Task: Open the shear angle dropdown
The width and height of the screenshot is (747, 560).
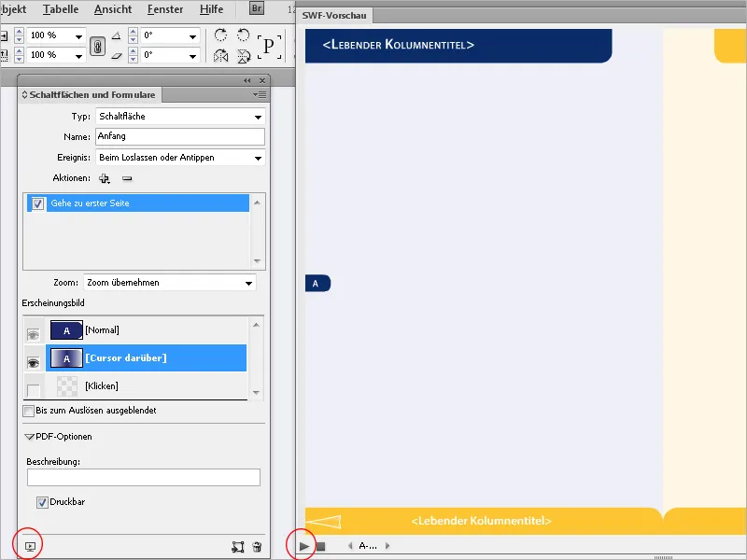Action: (192, 56)
